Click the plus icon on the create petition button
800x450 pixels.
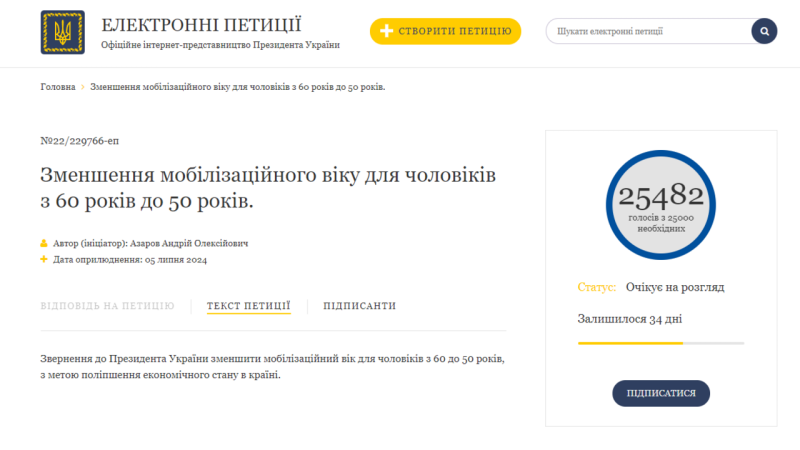(x=386, y=31)
